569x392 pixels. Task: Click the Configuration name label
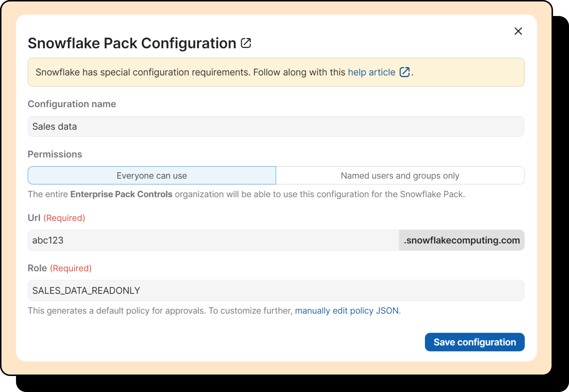[x=72, y=104]
